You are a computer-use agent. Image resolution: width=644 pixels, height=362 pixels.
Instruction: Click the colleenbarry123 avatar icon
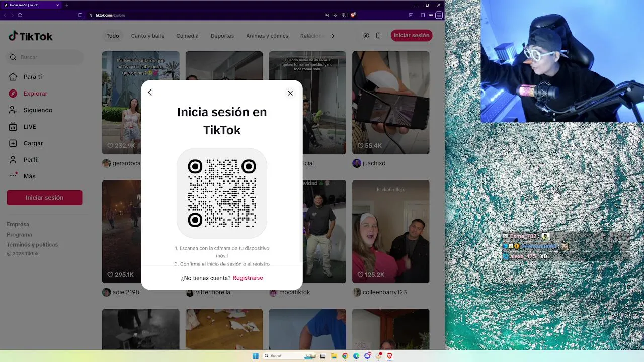point(357,292)
